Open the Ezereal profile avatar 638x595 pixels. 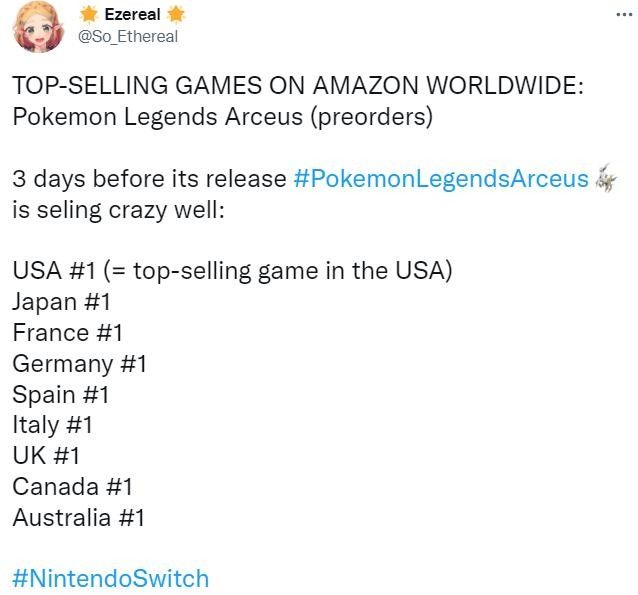tap(38, 27)
